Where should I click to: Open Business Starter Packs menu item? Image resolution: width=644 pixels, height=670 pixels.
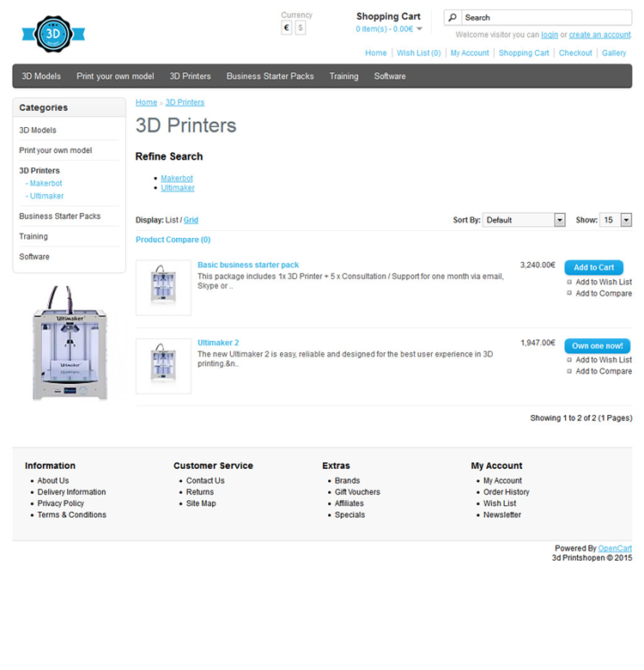[x=270, y=76]
